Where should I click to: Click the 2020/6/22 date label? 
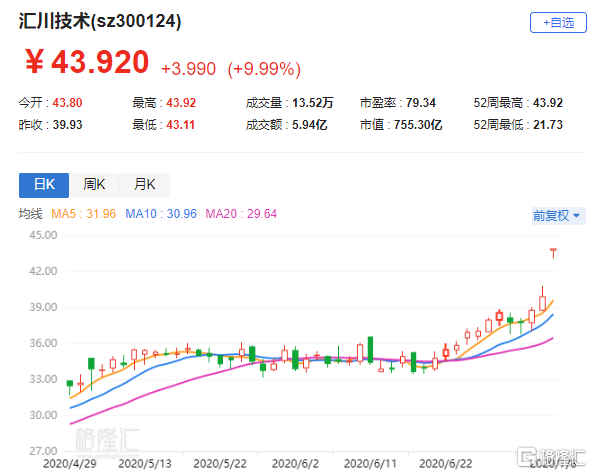coord(446,463)
